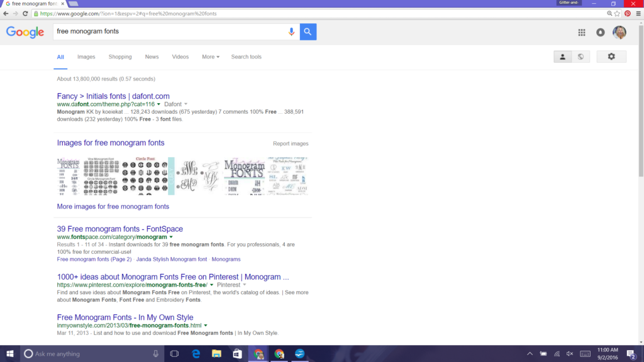This screenshot has width=644, height=362.
Task: Expand the pinterest.com result URL arrow
Action: pyautogui.click(x=211, y=285)
